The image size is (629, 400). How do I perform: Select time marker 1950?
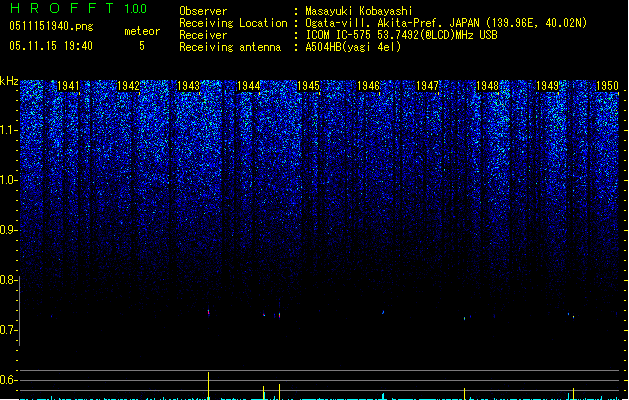click(x=607, y=86)
